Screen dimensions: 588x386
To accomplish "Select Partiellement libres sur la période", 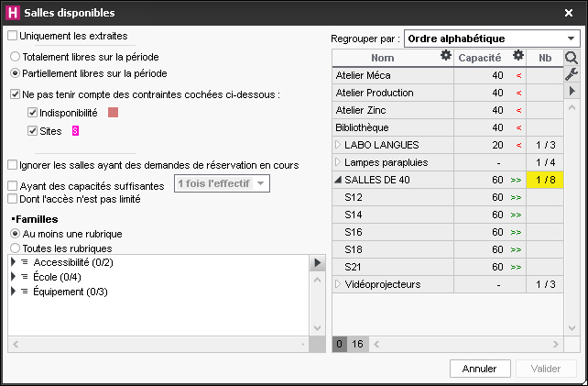I will coord(15,73).
